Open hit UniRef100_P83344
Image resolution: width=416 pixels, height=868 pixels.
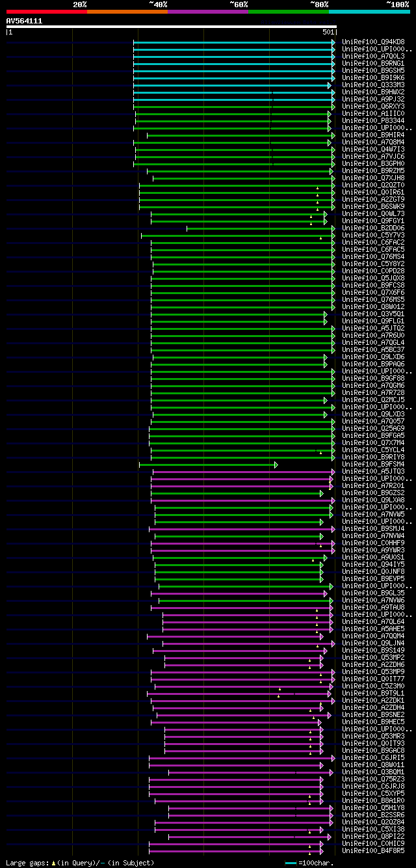[x=373, y=120]
